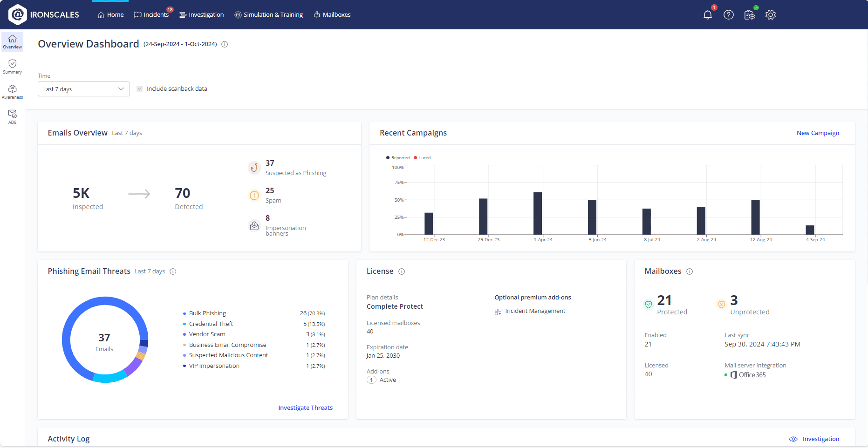Viewport: 868px width, 448px height.
Task: Click the Investigate Threats link
Action: tap(305, 408)
